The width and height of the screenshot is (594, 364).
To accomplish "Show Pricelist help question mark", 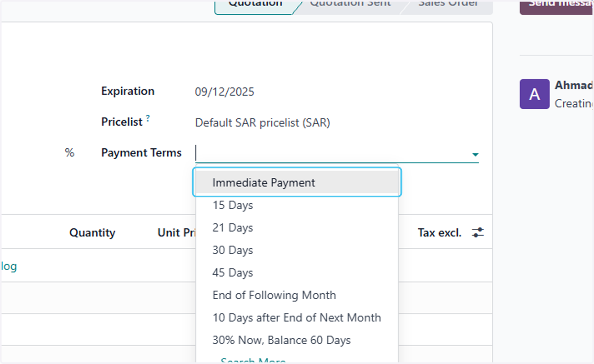I will pos(148,119).
